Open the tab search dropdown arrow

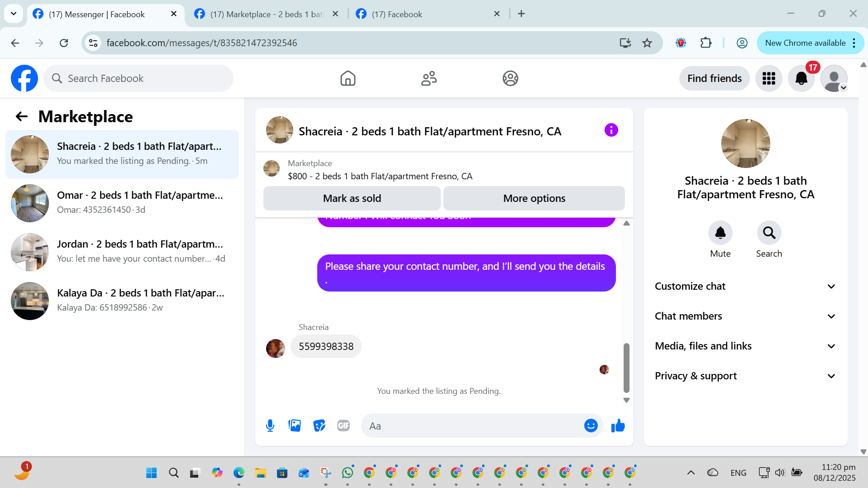14,14
